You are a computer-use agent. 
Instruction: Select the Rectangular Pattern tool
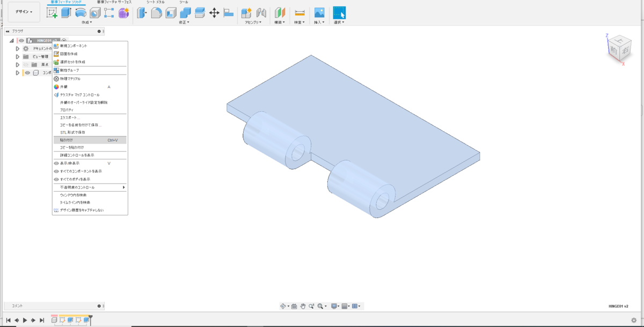coord(109,13)
